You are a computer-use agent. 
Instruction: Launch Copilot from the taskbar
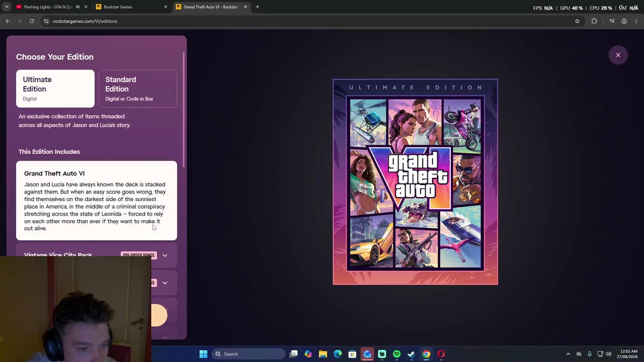pos(308,354)
